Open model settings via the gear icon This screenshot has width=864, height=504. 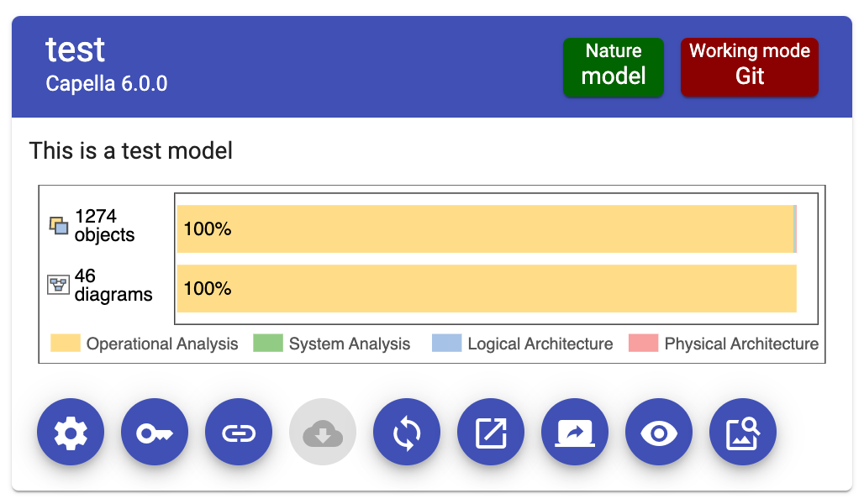coord(71,433)
